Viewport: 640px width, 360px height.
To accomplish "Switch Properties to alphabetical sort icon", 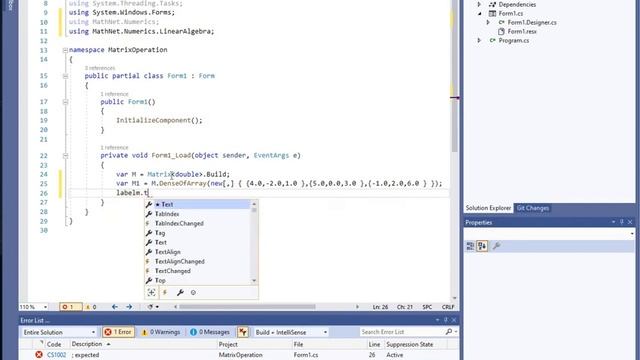I will pyautogui.click(x=482, y=246).
